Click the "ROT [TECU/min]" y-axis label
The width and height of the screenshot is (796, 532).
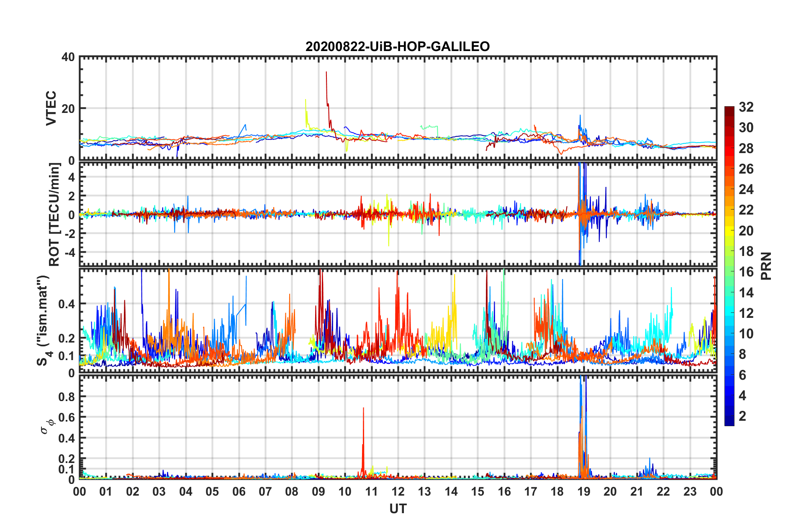(x=54, y=214)
